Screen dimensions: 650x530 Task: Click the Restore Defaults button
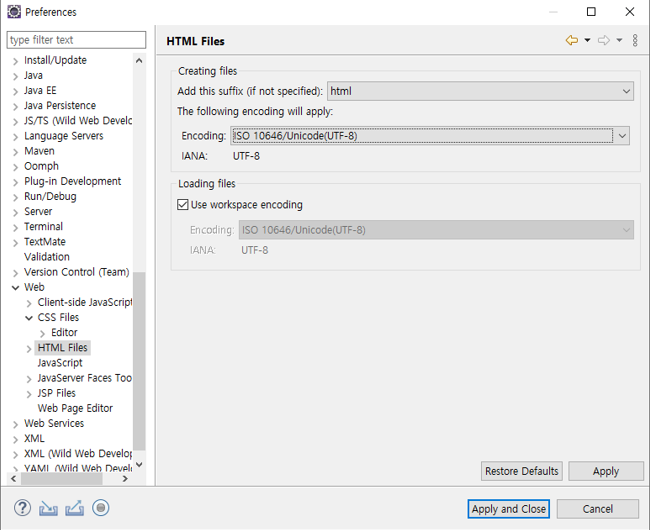pyautogui.click(x=521, y=471)
